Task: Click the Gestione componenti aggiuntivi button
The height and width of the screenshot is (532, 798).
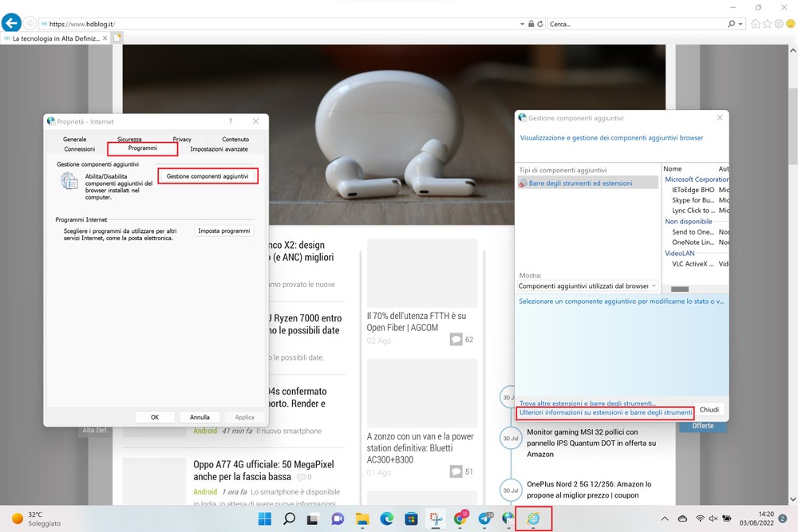Action: tap(207, 175)
